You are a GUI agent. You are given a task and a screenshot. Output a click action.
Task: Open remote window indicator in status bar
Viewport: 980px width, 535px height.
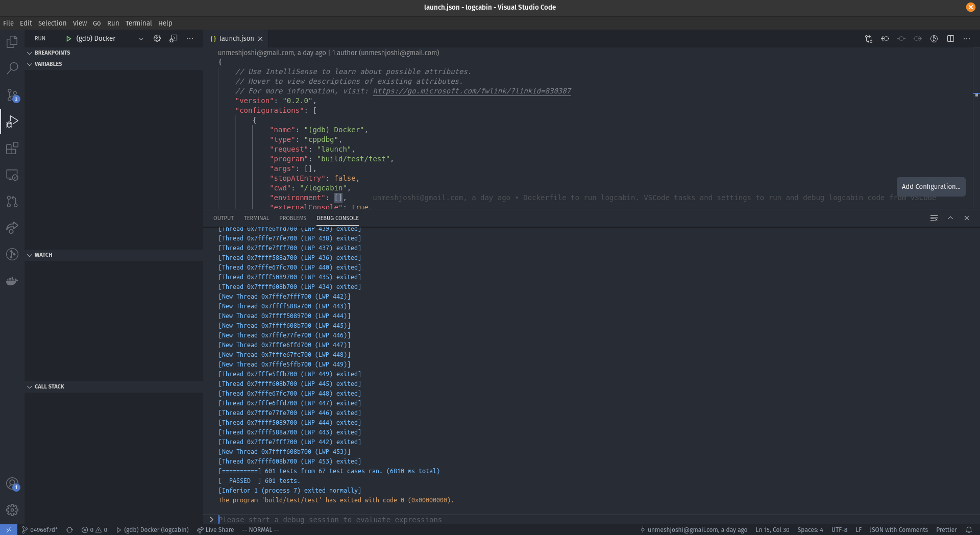pyautogui.click(x=9, y=530)
